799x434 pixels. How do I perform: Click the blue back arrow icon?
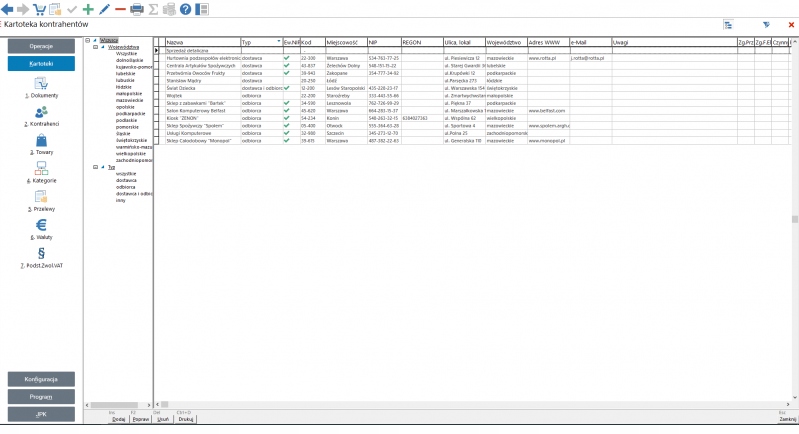(7, 9)
